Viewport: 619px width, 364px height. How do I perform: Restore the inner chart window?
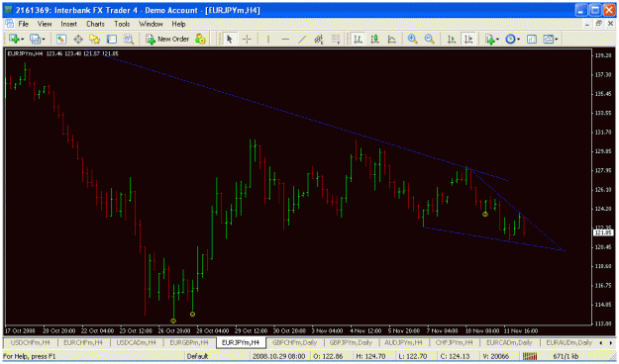599,24
